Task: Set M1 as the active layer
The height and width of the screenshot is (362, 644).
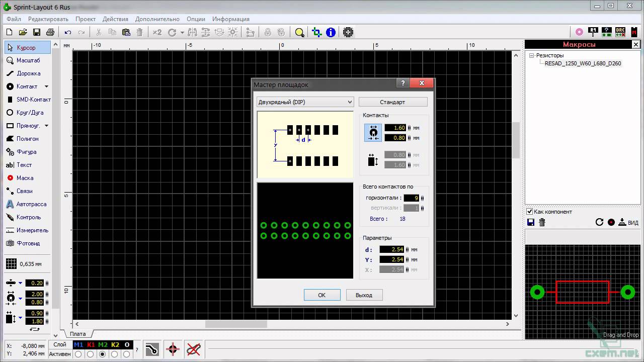Action: pos(78,354)
